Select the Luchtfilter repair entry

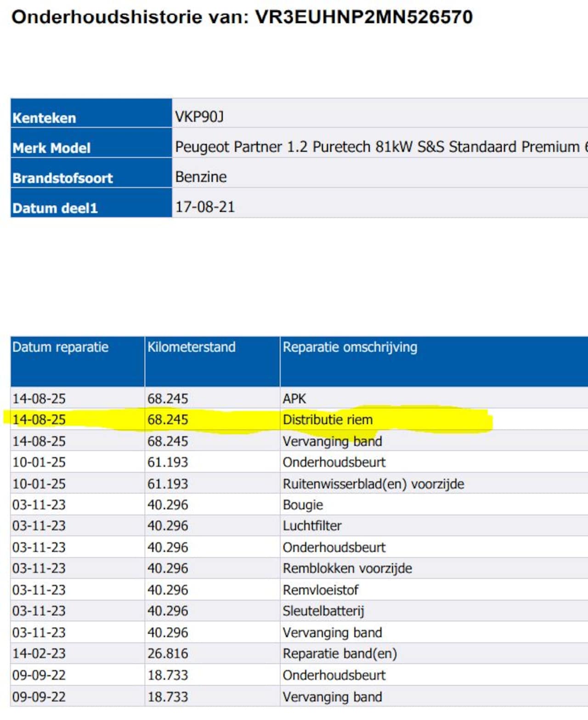(312, 526)
